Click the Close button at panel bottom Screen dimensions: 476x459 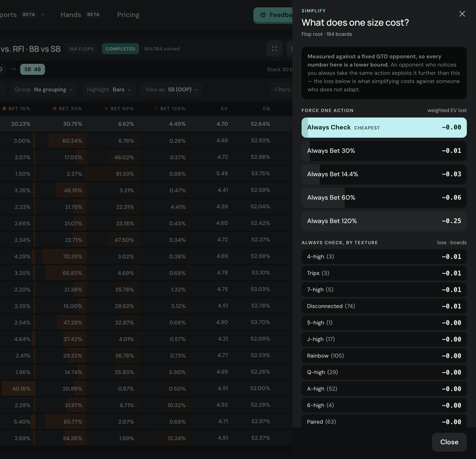tap(449, 442)
